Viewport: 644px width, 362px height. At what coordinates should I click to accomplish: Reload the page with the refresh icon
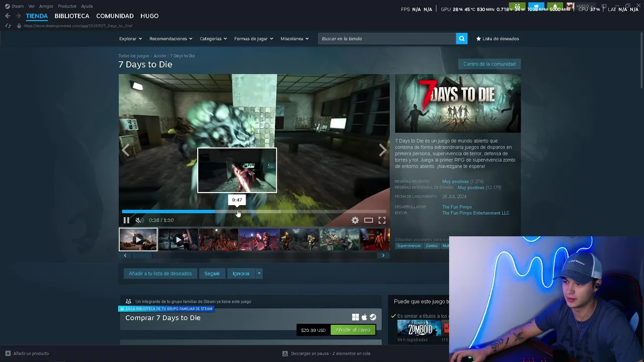[8, 26]
